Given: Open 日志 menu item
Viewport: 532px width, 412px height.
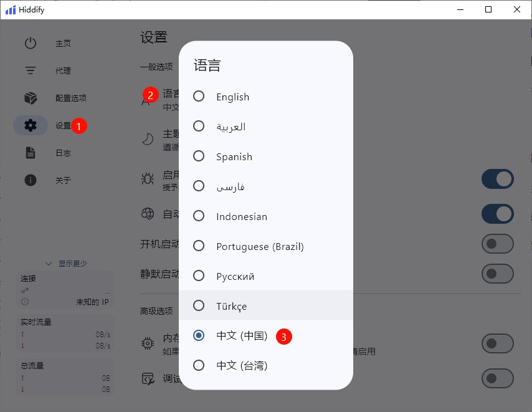Looking at the screenshot, I should 63,153.
